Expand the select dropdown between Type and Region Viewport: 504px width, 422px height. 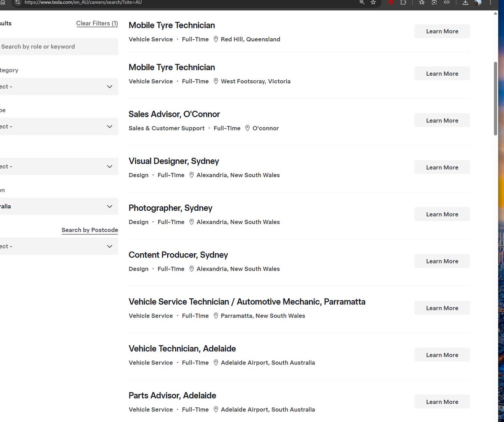click(59, 166)
